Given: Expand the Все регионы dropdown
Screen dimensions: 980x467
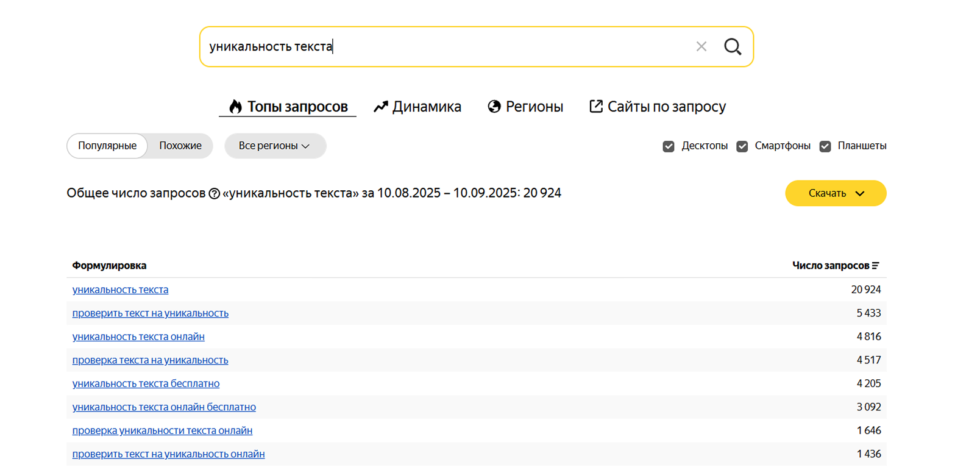Looking at the screenshot, I should 275,146.
